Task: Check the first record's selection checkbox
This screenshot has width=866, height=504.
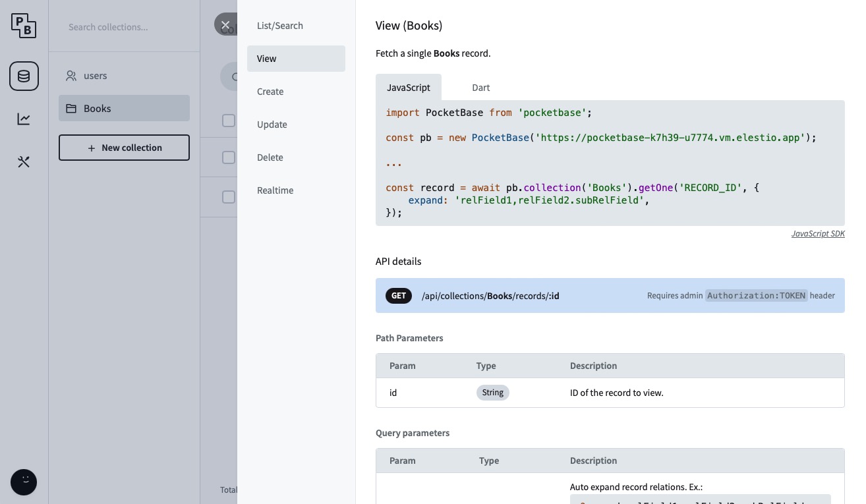Action: pyautogui.click(x=229, y=121)
